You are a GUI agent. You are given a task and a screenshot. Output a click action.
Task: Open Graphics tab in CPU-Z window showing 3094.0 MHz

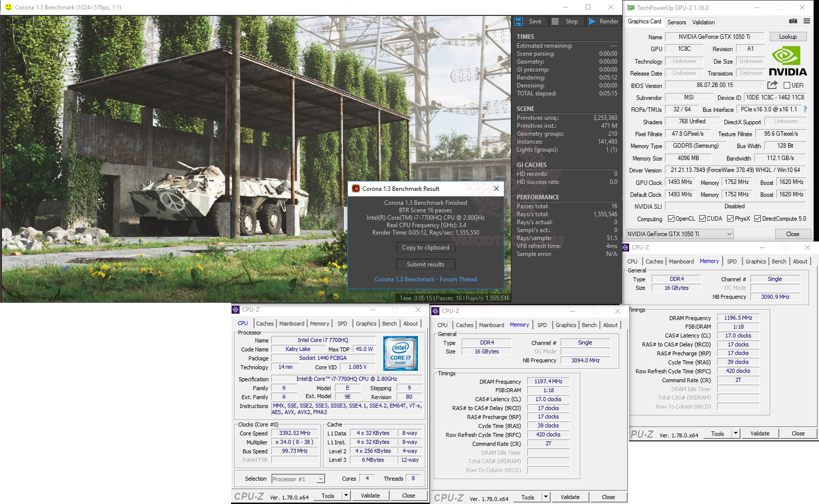point(566,325)
